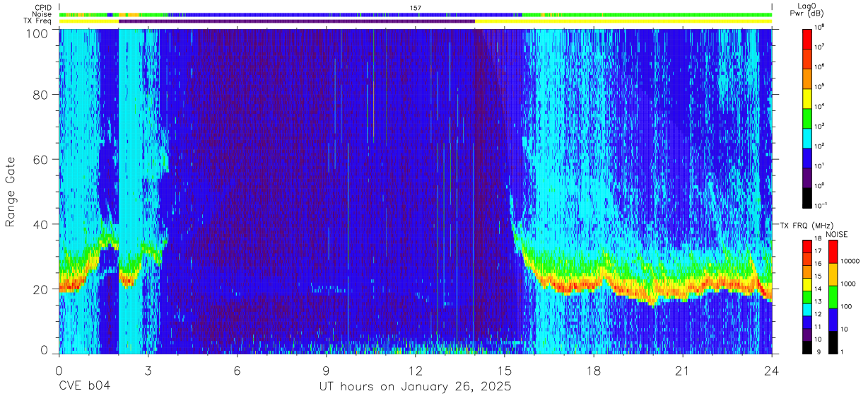The image size is (868, 401).
Task: Click the 1 tick at the NOISE legend bottom
Action: [x=843, y=351]
